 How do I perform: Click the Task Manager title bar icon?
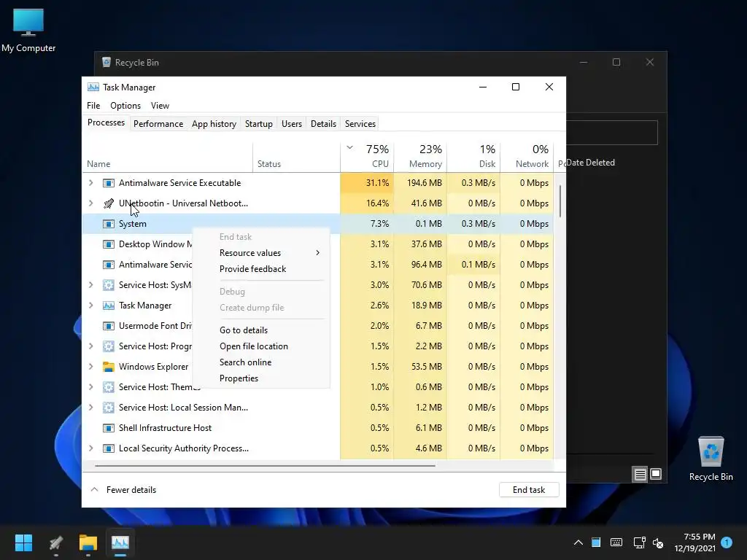coord(93,87)
